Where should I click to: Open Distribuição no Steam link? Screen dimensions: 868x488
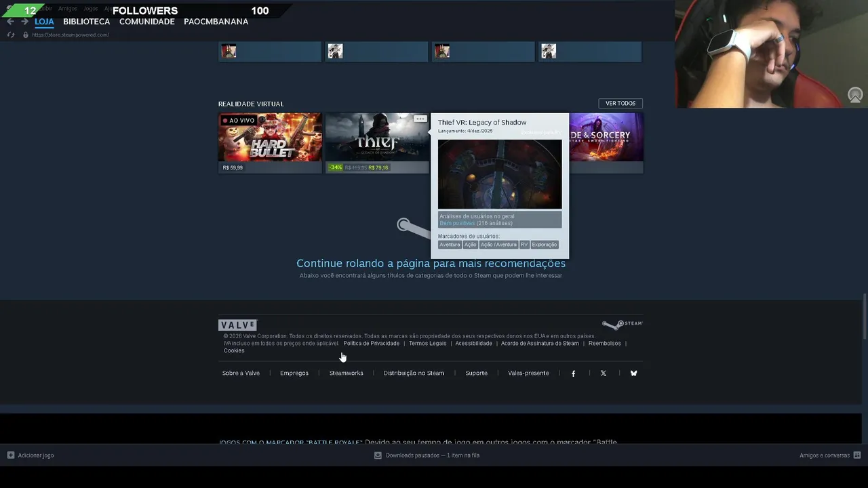(x=414, y=373)
